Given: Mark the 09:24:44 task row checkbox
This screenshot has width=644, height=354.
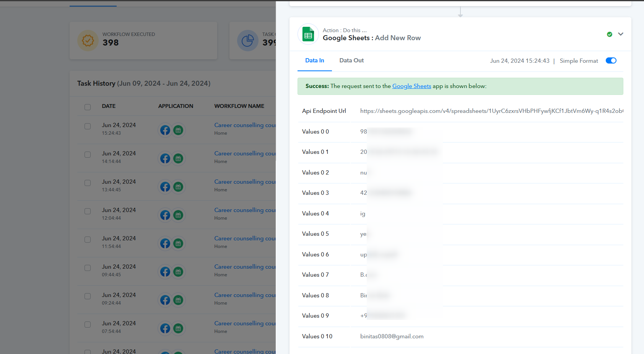Looking at the screenshot, I should tap(88, 296).
